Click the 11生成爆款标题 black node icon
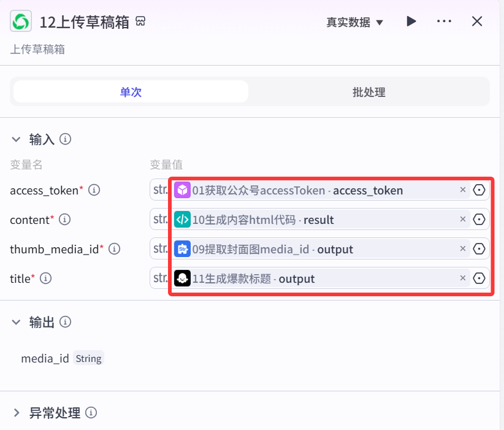Image resolution: width=504 pixels, height=430 pixels. point(182,278)
